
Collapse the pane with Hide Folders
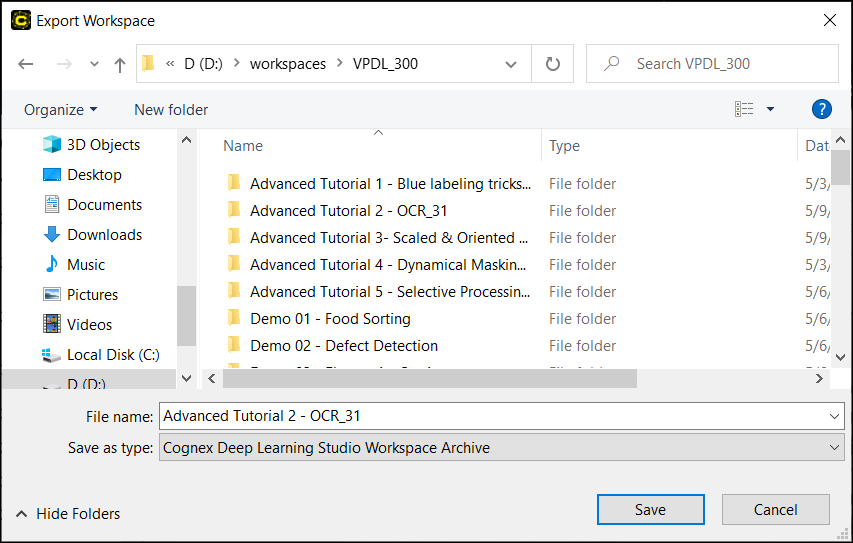click(68, 514)
